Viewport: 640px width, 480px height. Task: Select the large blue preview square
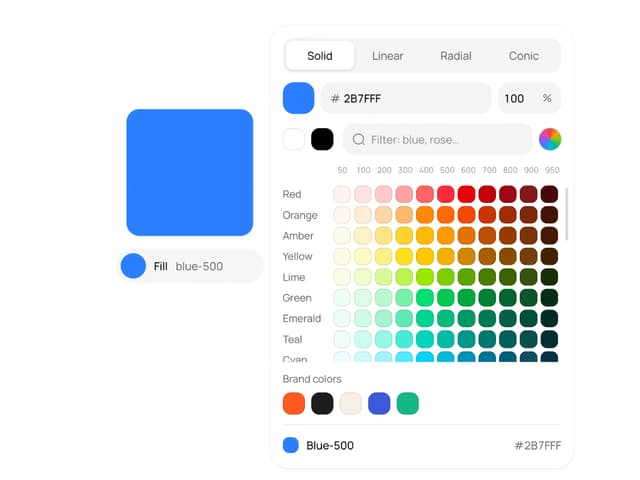point(190,172)
